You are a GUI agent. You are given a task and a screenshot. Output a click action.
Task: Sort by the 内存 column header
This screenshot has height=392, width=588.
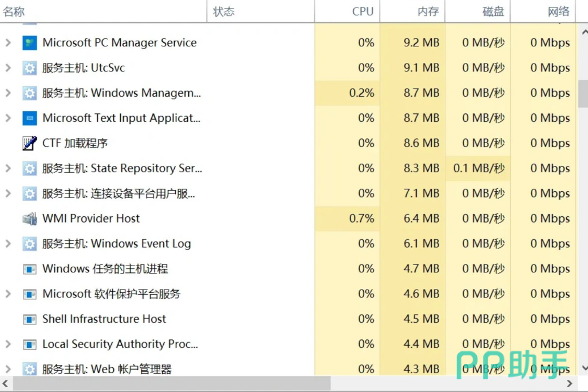(412, 11)
